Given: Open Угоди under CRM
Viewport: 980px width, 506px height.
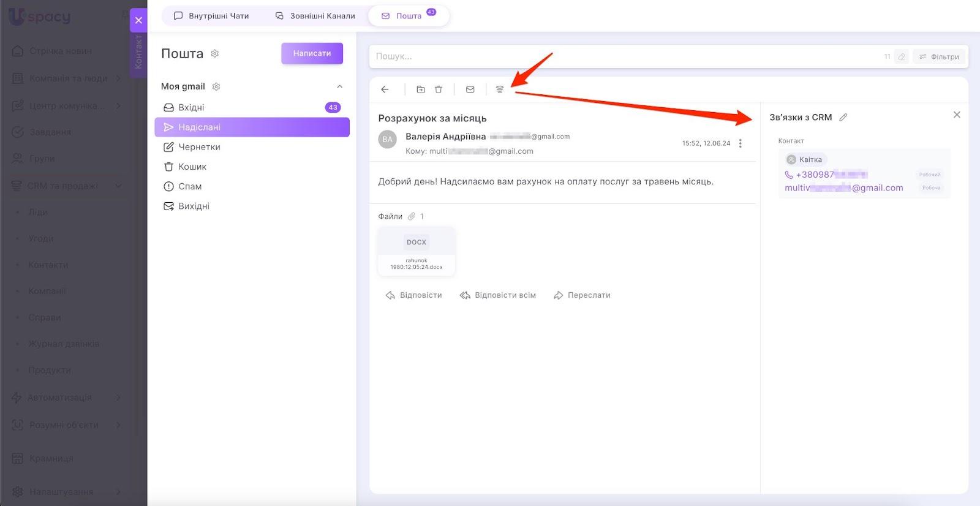Looking at the screenshot, I should point(41,238).
